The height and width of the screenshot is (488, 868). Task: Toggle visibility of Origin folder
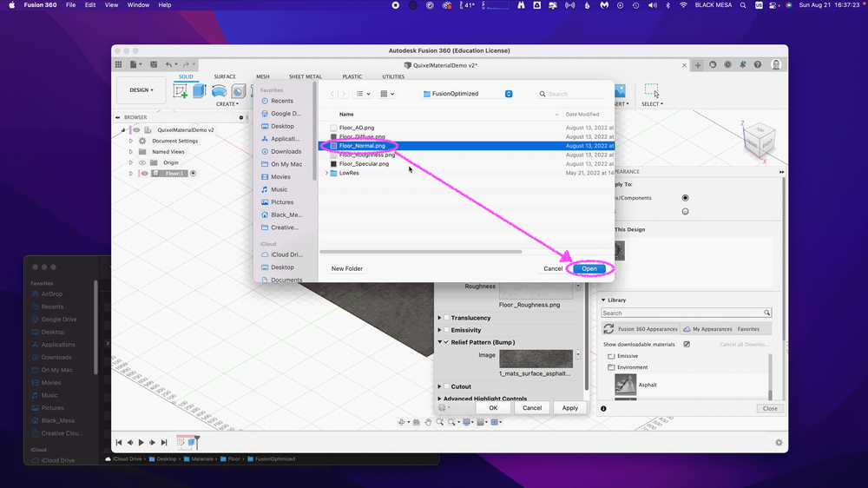click(142, 163)
